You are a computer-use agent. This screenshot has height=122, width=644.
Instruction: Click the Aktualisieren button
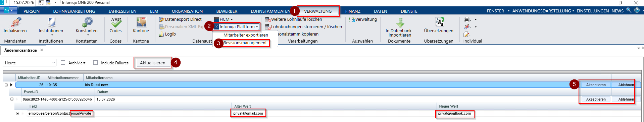pyautogui.click(x=153, y=63)
